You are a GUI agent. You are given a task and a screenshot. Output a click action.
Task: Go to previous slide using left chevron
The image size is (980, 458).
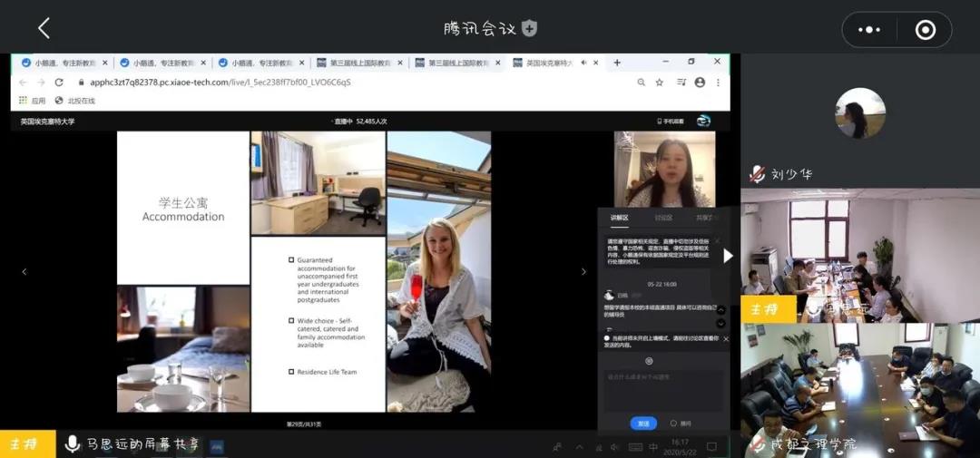24,271
